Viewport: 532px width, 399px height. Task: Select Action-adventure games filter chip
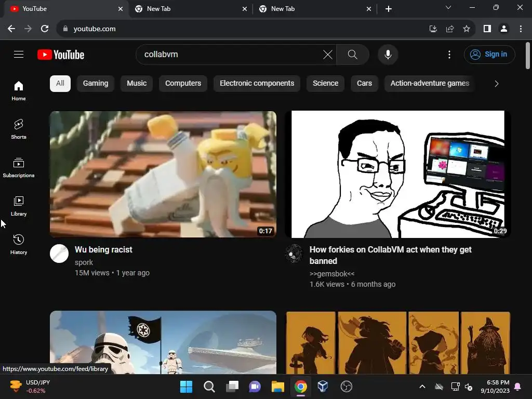coord(430,84)
